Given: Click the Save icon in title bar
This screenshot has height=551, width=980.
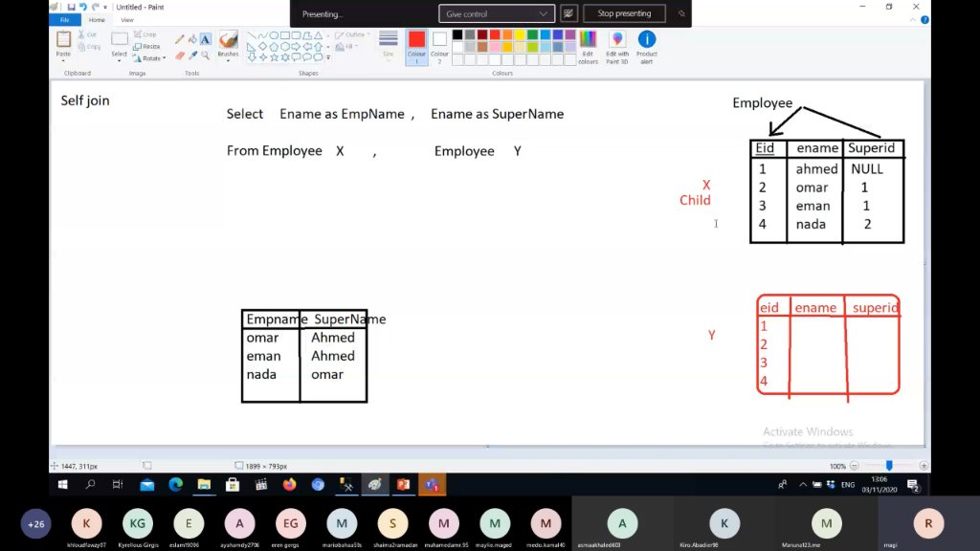Looking at the screenshot, I should click(x=71, y=7).
